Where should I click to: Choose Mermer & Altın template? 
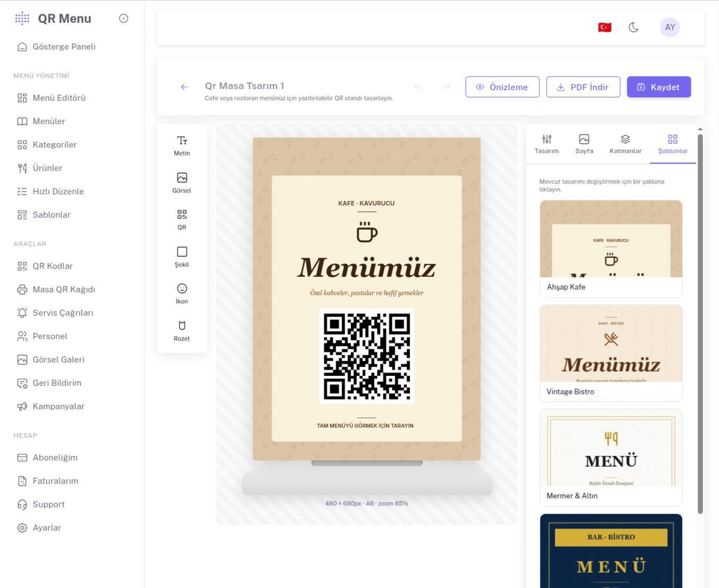tap(611, 458)
